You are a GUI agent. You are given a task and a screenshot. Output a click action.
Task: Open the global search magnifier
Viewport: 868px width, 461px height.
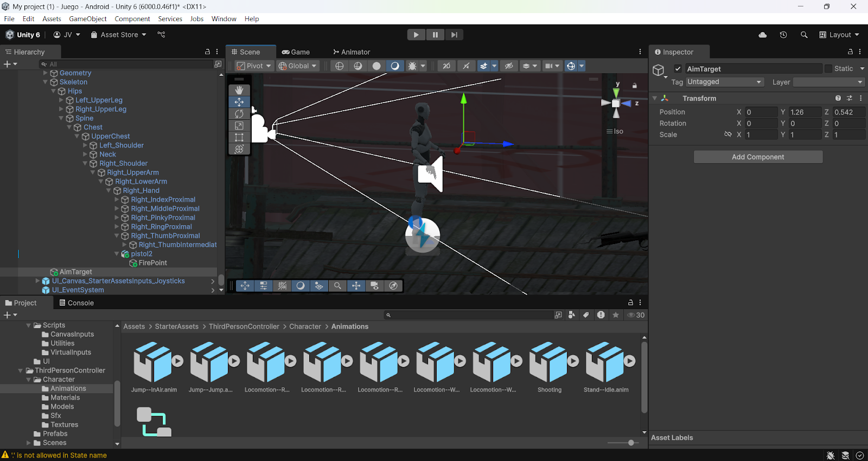click(x=804, y=35)
